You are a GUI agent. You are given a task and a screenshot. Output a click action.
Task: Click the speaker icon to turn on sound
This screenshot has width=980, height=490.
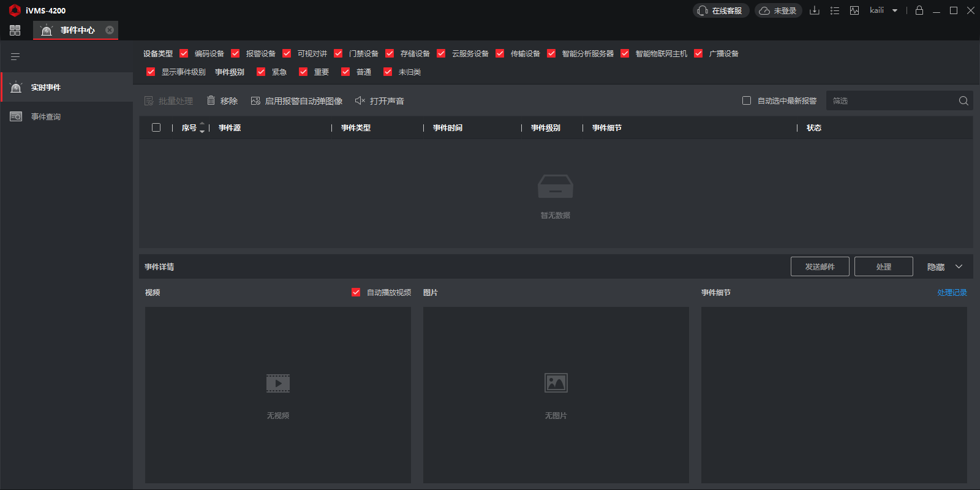[x=360, y=101]
